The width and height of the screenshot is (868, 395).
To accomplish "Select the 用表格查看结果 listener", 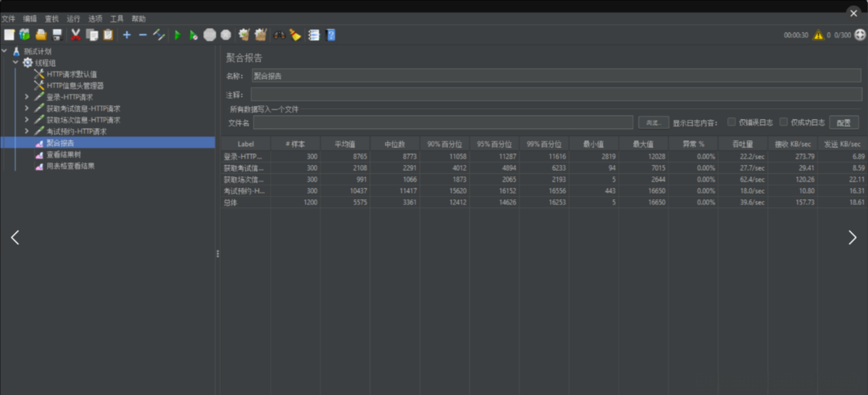I will pos(70,166).
